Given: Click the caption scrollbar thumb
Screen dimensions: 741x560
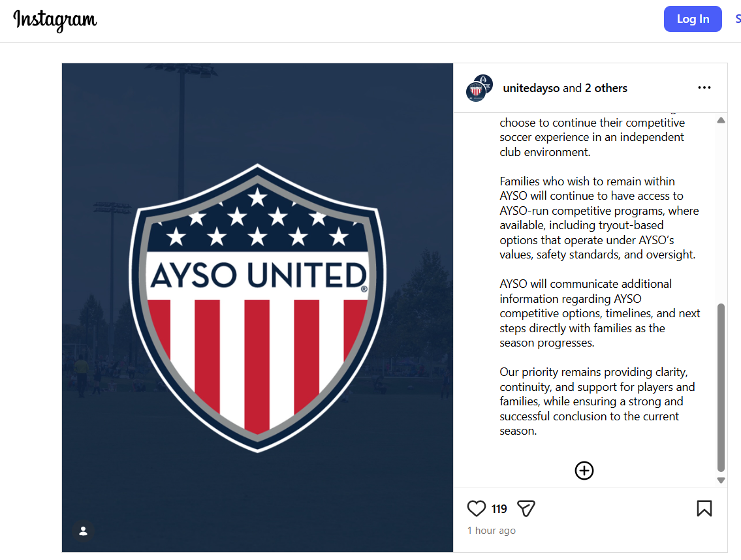Looking at the screenshot, I should tap(721, 385).
